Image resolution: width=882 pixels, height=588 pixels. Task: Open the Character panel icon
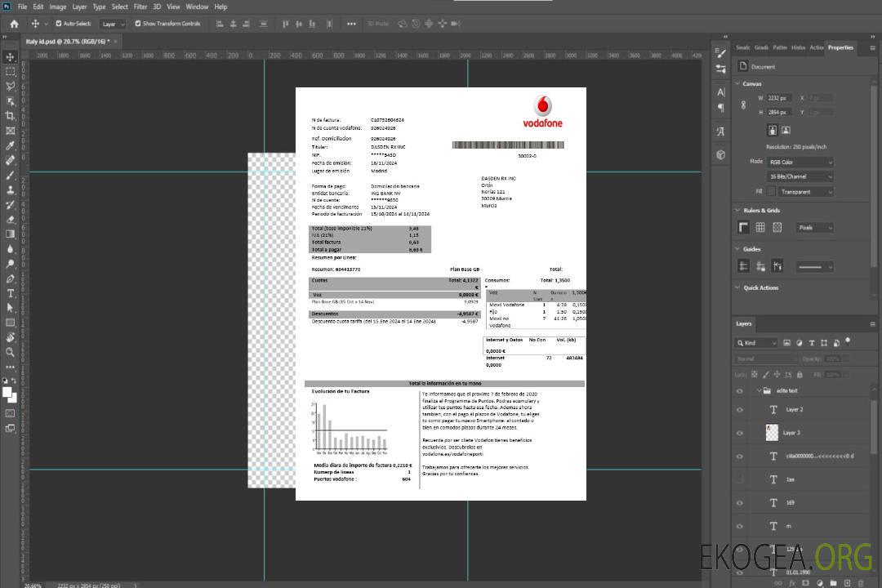point(720,91)
